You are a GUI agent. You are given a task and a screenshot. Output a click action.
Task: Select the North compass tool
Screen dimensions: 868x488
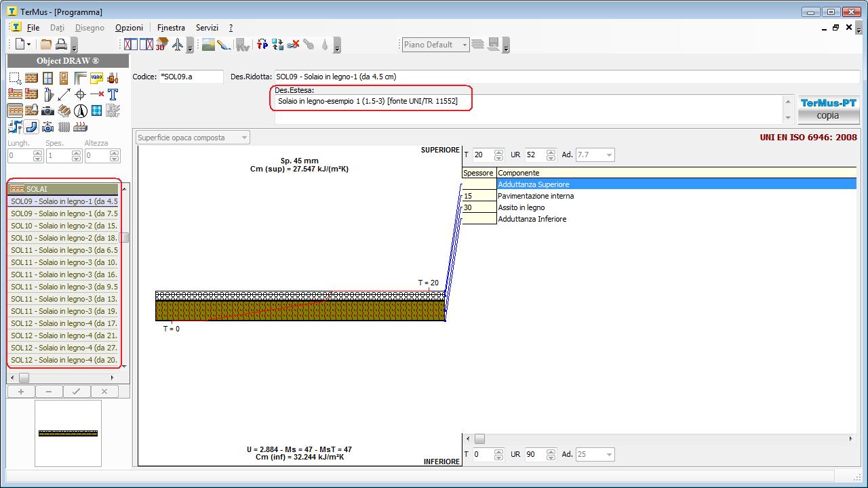click(80, 110)
